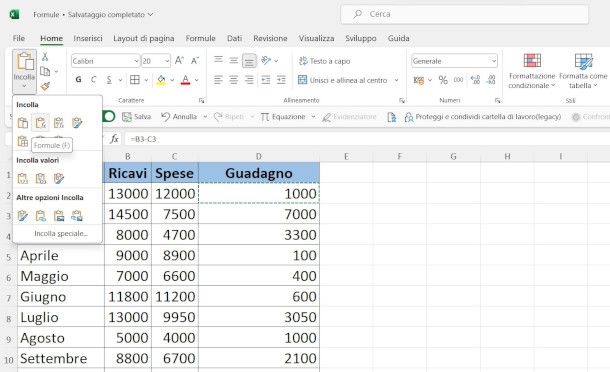Switch to the Dati tab
The width and height of the screenshot is (610, 372).
(x=234, y=39)
